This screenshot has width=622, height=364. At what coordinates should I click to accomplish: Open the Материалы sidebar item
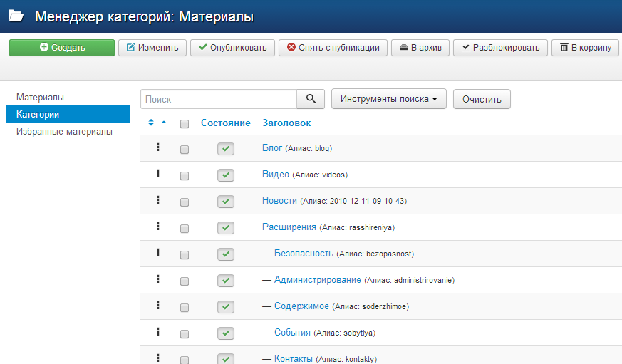[41, 96]
